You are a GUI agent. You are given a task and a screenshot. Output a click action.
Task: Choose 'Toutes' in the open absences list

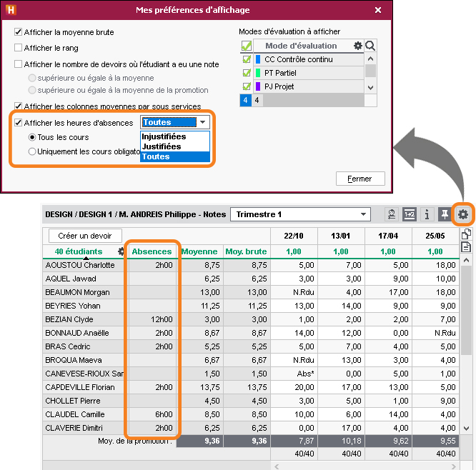[175, 156]
